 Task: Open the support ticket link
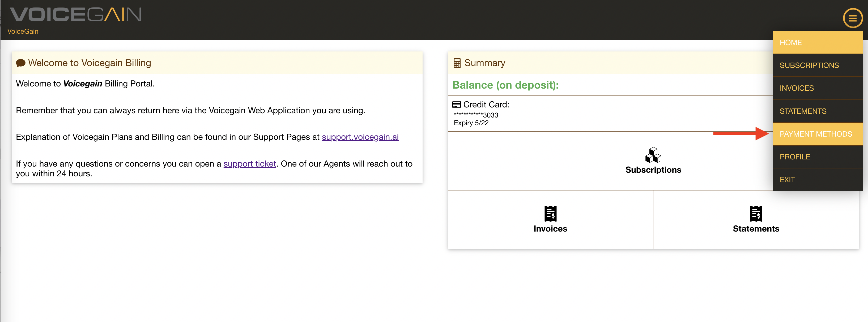click(x=249, y=164)
